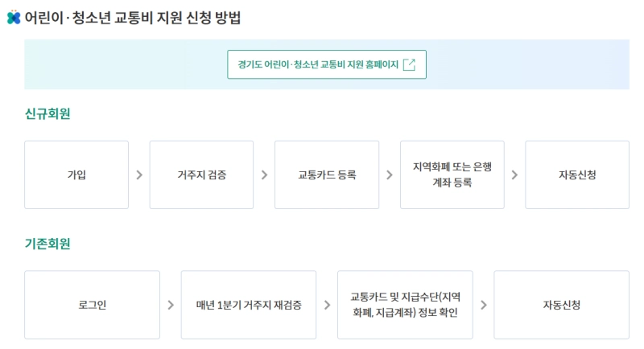644x349 pixels.
Task: Click the arrow before 자동신청 in 기존회원 row
Action: point(483,305)
